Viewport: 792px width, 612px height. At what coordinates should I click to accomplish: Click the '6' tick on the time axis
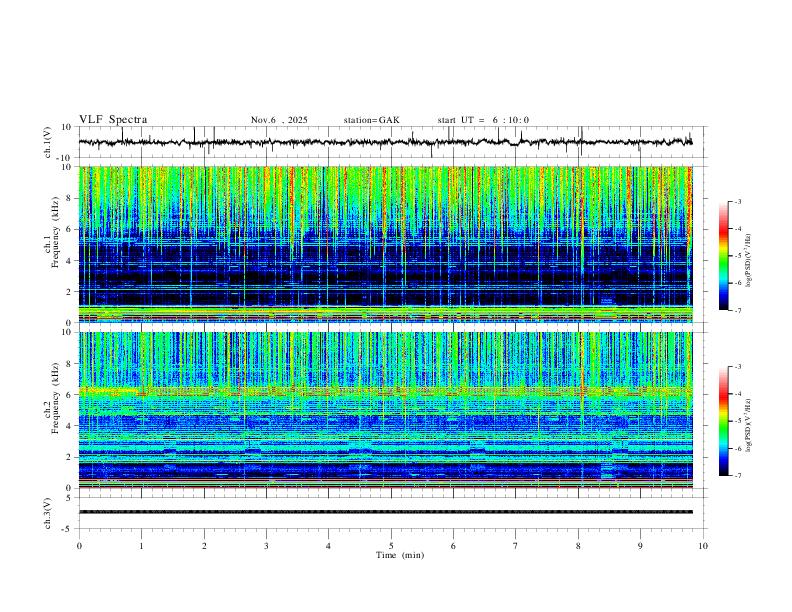pos(454,546)
